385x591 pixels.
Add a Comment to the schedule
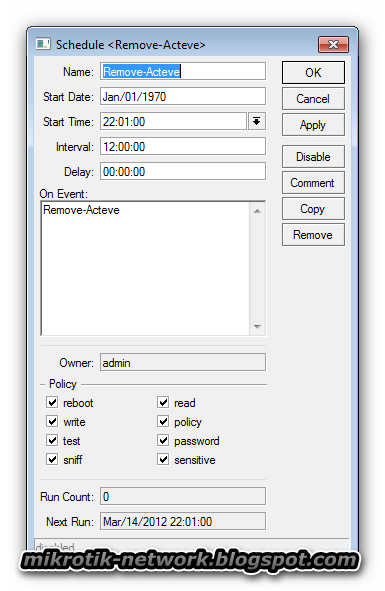(313, 182)
